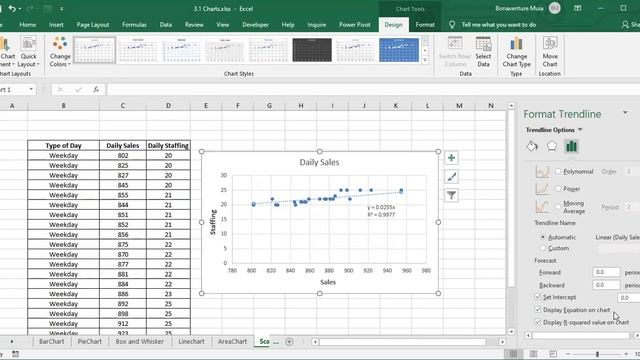Select Custom trendline name

[542, 248]
